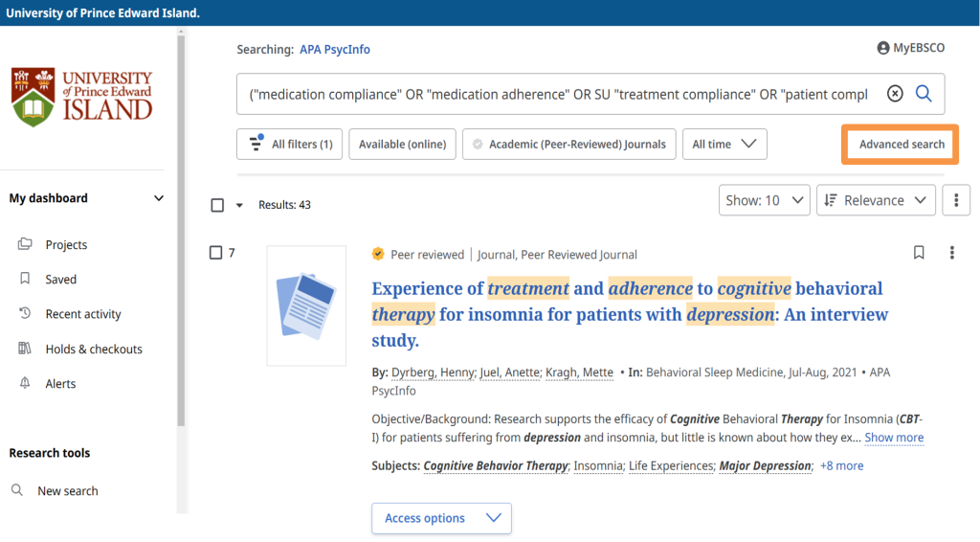Open the three-dot menu for result 7
980x542 pixels.
coord(951,253)
